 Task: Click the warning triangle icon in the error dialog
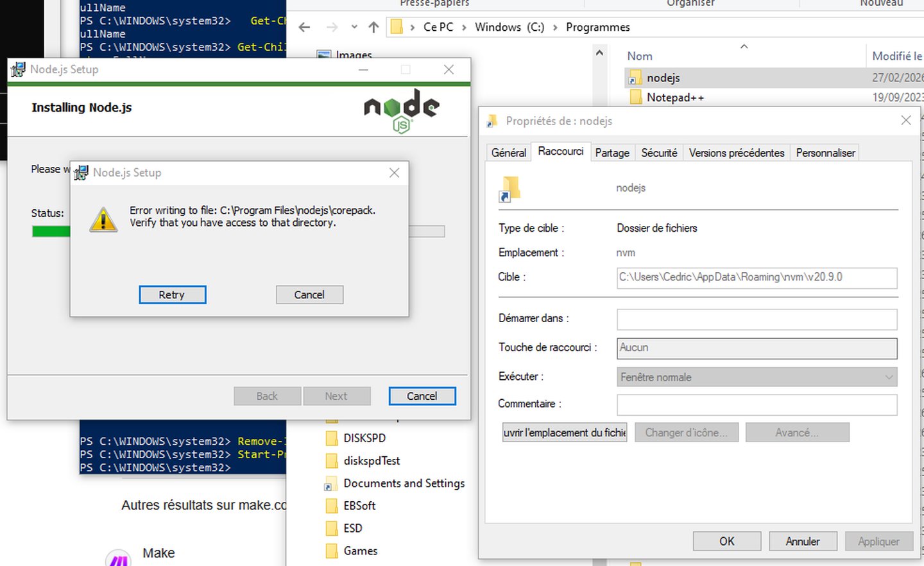pos(103,219)
